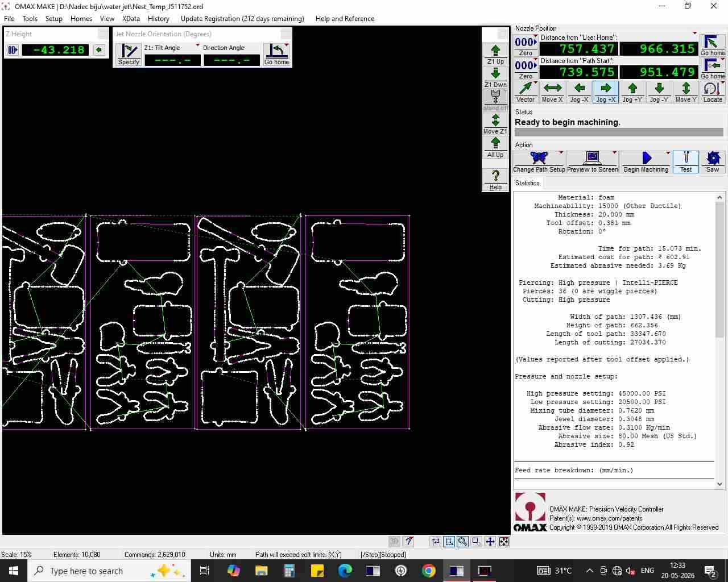Go home to User Home position
This screenshot has height=582, width=728.
click(713, 45)
